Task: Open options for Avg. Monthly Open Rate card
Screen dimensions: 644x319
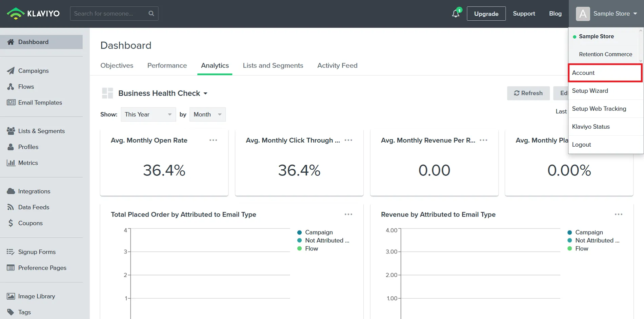Action: [213, 140]
